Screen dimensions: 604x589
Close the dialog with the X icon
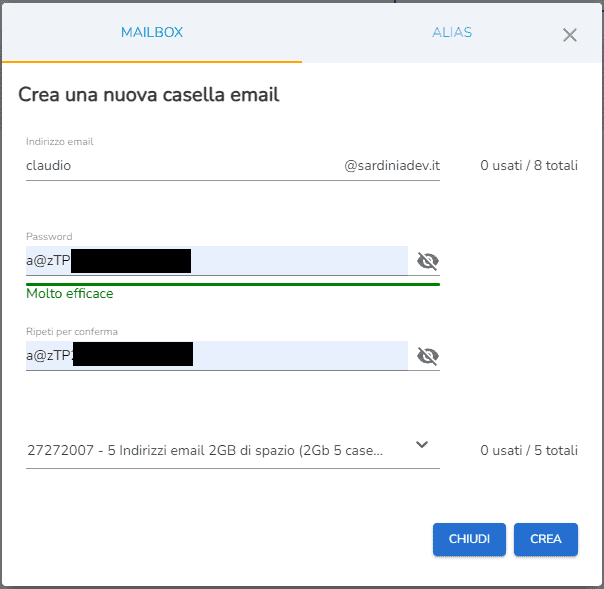click(x=570, y=35)
